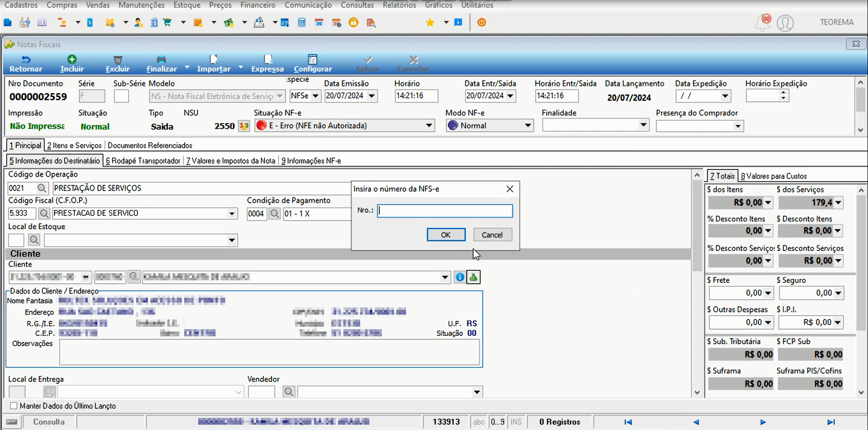The width and height of the screenshot is (868, 430).
Task: Click the notification bell icon
Action: (763, 22)
